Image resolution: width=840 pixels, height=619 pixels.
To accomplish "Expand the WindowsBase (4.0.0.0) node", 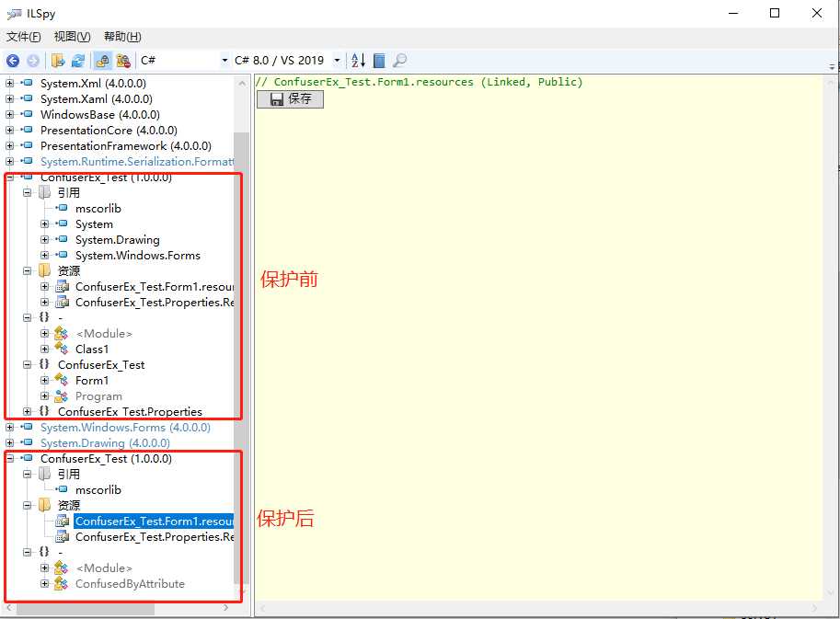I will coord(9,114).
